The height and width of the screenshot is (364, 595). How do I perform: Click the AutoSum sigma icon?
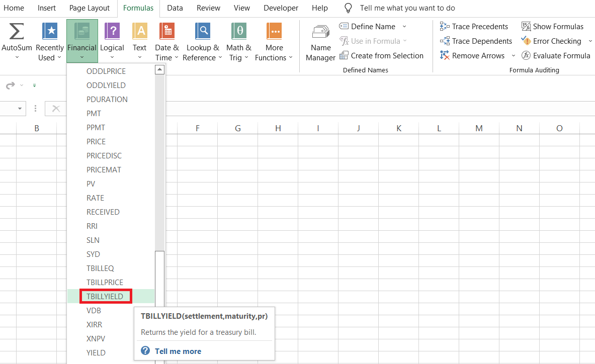click(17, 32)
